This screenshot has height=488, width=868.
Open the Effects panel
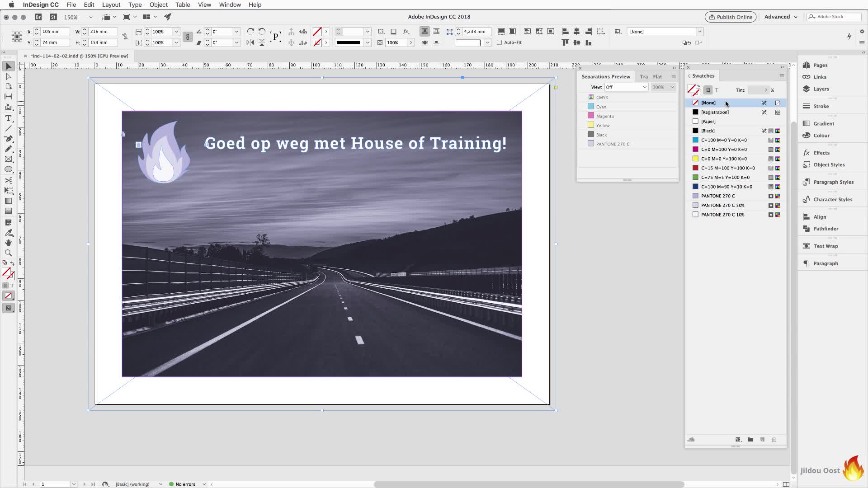click(821, 153)
